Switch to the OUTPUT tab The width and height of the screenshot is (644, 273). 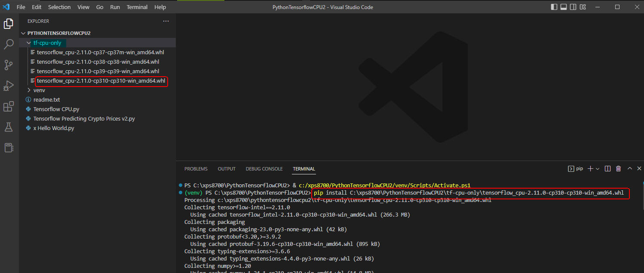(x=227, y=169)
